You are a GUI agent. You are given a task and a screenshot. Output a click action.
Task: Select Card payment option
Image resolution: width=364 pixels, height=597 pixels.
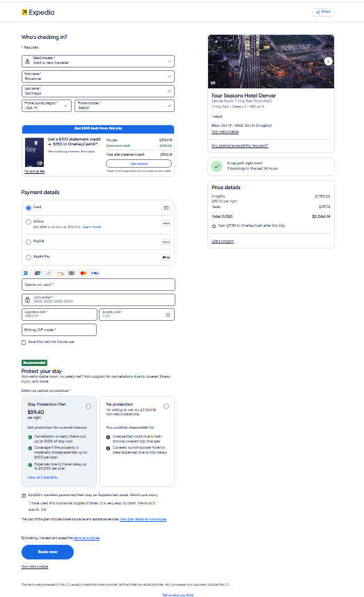(x=29, y=208)
